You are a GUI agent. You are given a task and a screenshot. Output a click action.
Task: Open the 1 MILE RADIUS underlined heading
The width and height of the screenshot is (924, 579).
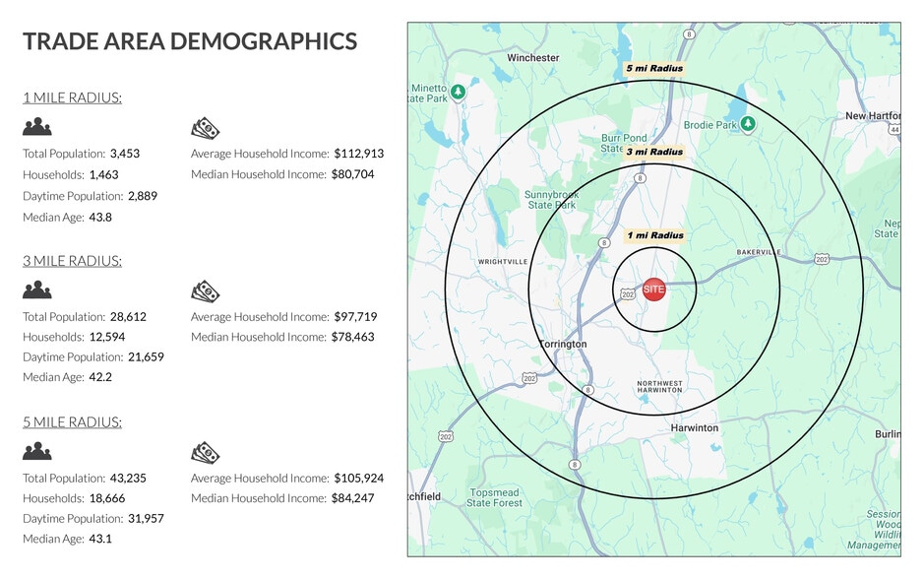[72, 97]
